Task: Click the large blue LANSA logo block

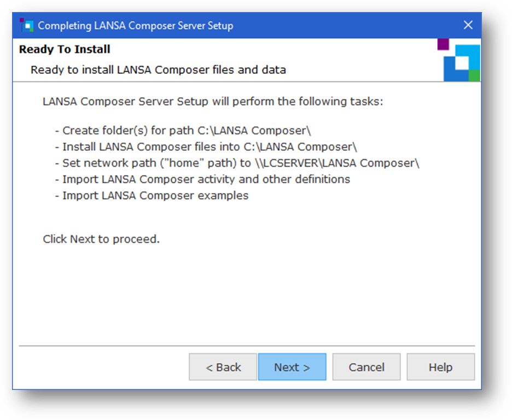Action: (461, 63)
